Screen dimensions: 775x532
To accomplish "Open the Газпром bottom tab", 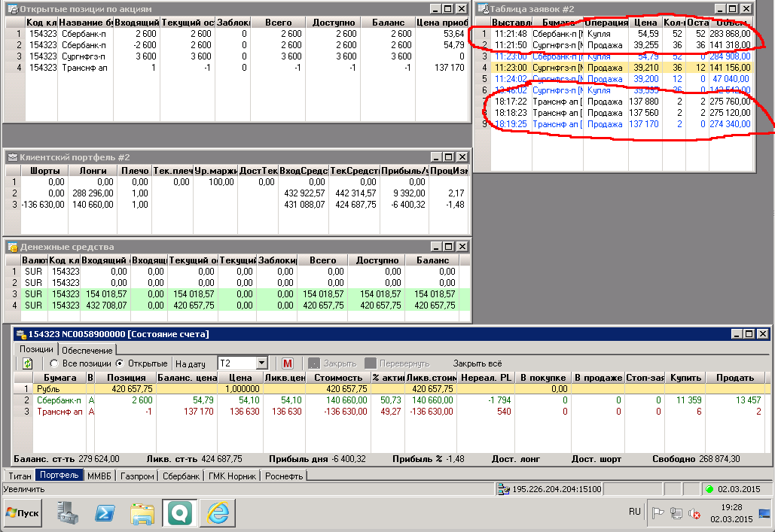I will pyautogui.click(x=137, y=476).
